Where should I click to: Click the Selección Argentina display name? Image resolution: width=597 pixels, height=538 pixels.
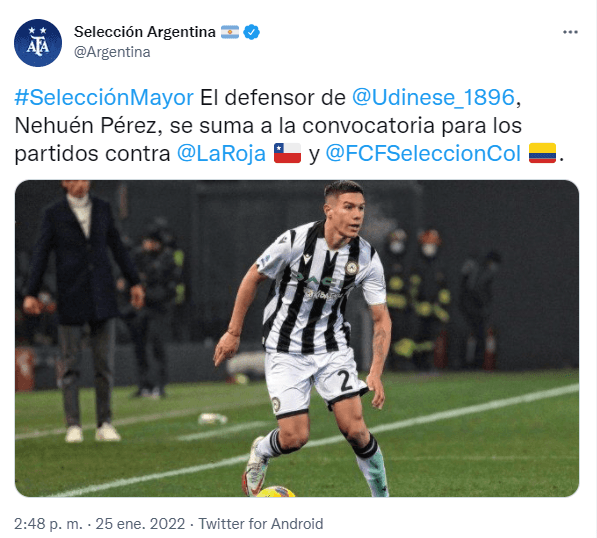145,32
